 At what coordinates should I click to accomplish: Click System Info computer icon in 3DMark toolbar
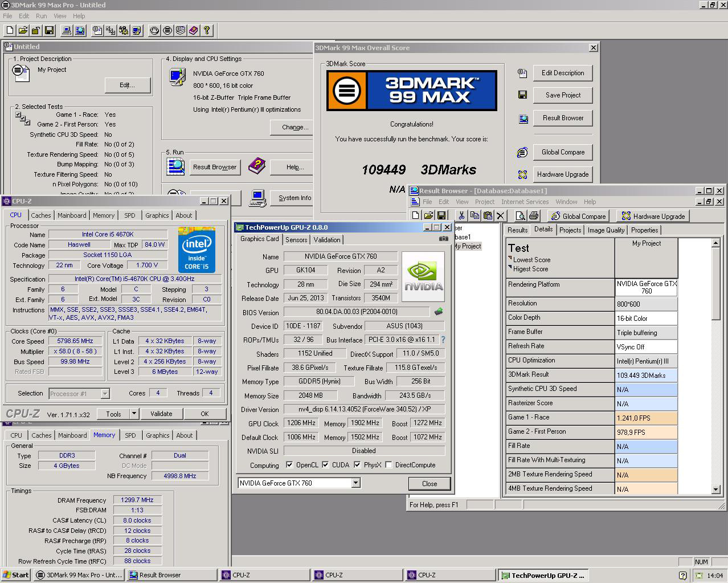pyautogui.click(x=67, y=30)
